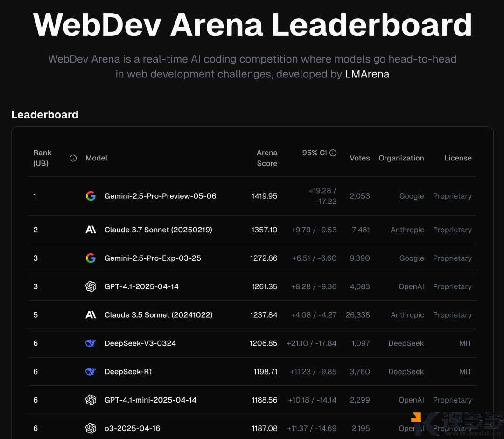Image resolution: width=504 pixels, height=439 pixels.
Task: Click the confidence interval +8.28 / -9.36
Action: pyautogui.click(x=314, y=286)
